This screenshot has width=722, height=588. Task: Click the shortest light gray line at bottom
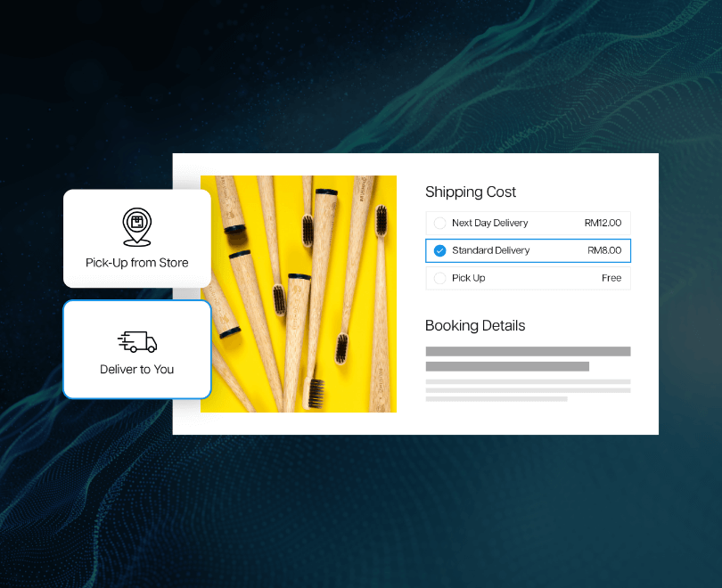point(496,399)
